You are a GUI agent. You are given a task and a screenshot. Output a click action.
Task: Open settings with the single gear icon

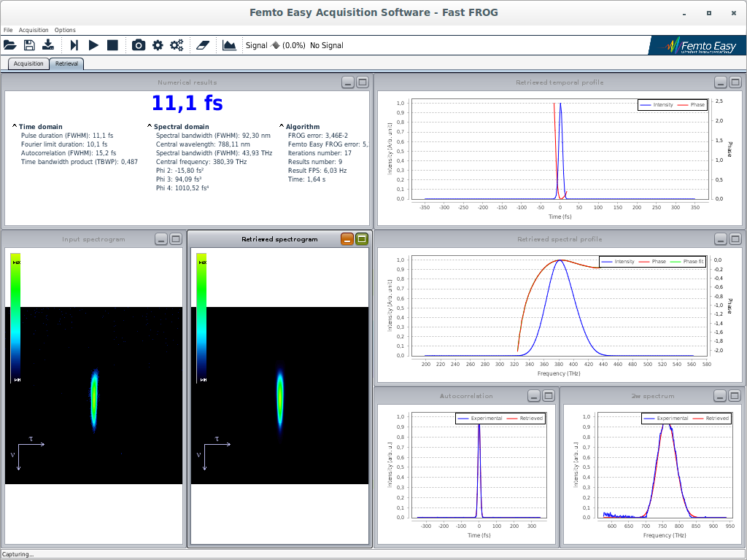pyautogui.click(x=158, y=45)
